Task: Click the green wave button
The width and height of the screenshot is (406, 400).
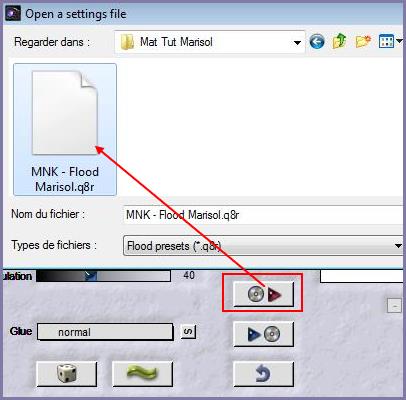Action: pos(143,374)
